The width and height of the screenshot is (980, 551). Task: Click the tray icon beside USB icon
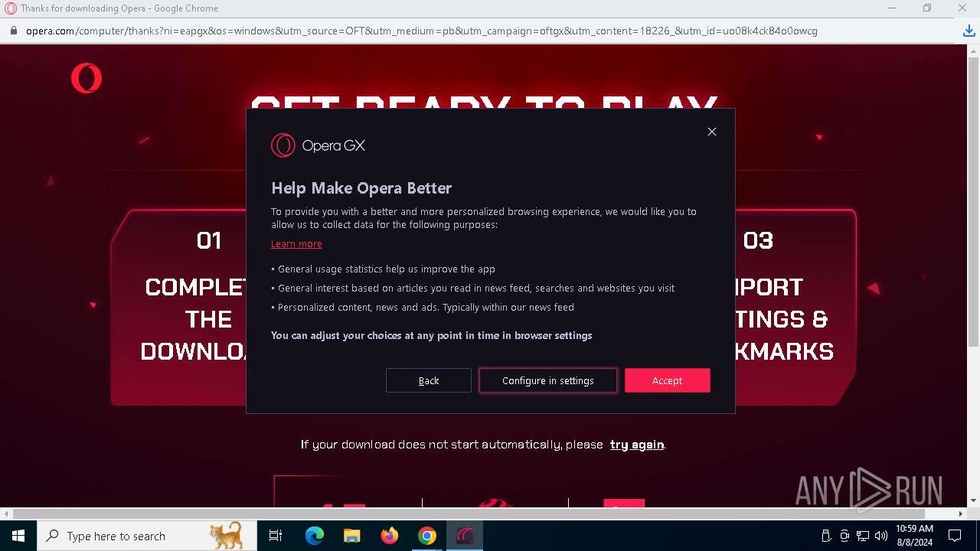[x=844, y=536]
